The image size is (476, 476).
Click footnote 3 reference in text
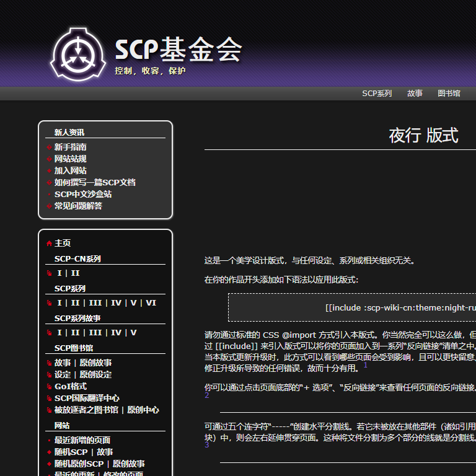pyautogui.click(x=206, y=444)
